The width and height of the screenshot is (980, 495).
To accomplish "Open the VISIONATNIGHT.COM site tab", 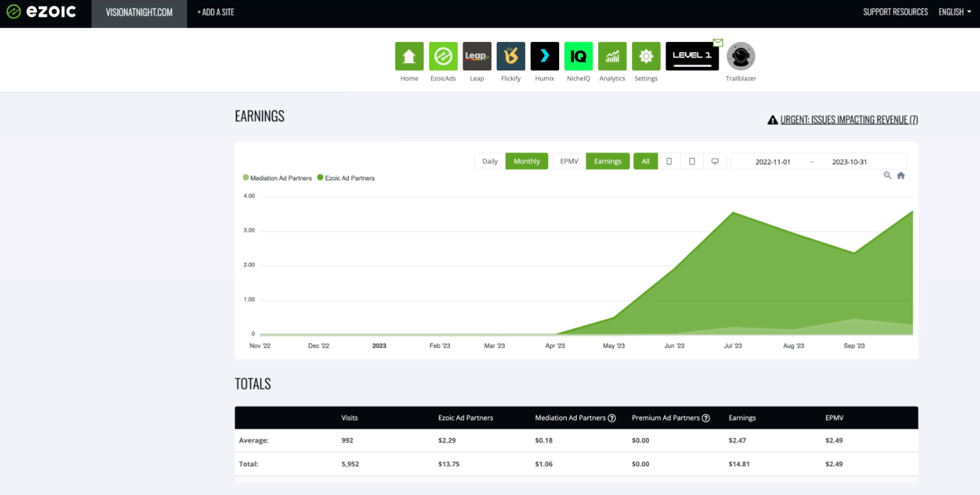I will coord(139,13).
